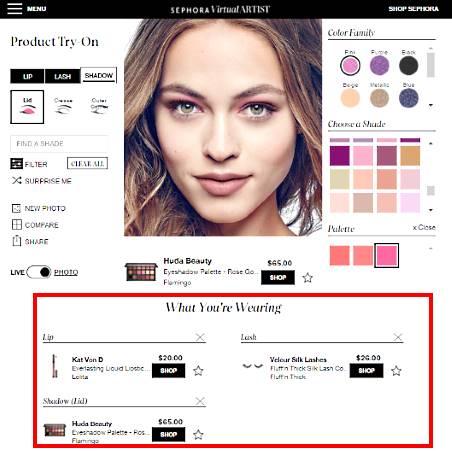Image resolution: width=452 pixels, height=451 pixels.
Task: Open the hamburger Menu icon
Action: pyautogui.click(x=15, y=9)
